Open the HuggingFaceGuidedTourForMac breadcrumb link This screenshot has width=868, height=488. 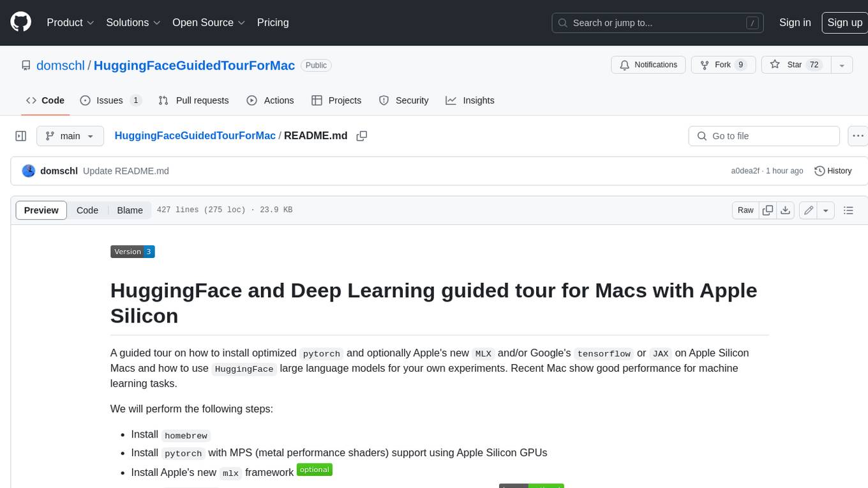pyautogui.click(x=195, y=136)
